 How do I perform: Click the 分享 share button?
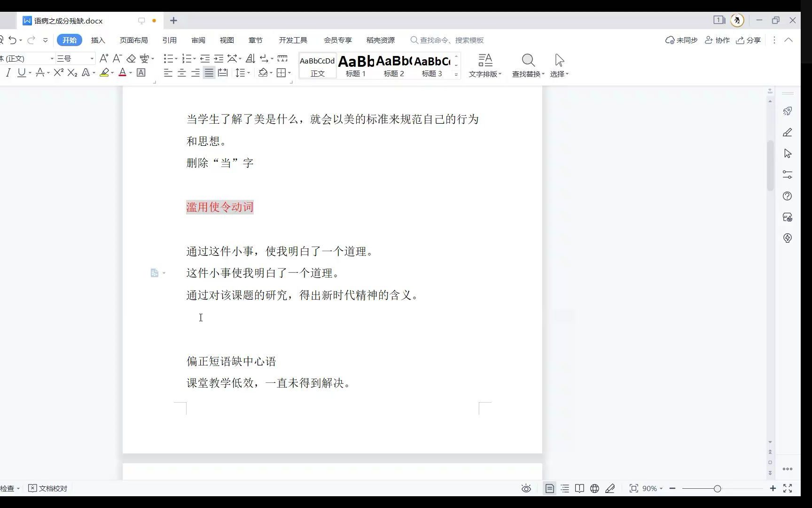pyautogui.click(x=748, y=40)
